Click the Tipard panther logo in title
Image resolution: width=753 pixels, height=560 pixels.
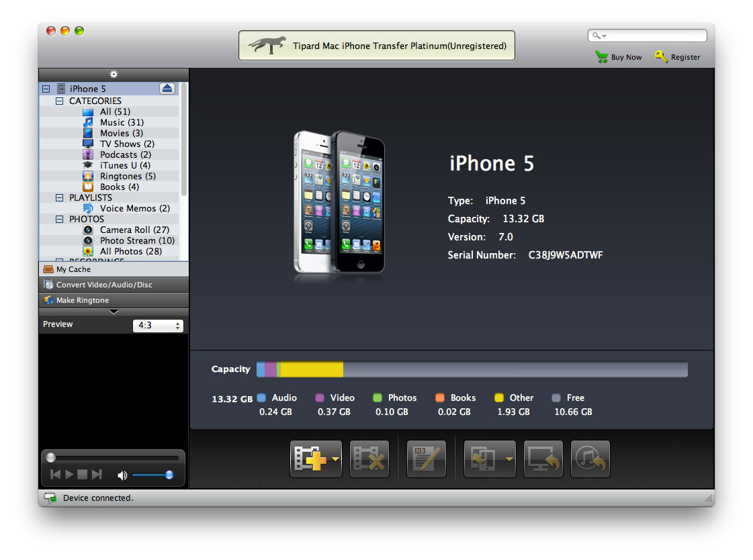[x=267, y=45]
